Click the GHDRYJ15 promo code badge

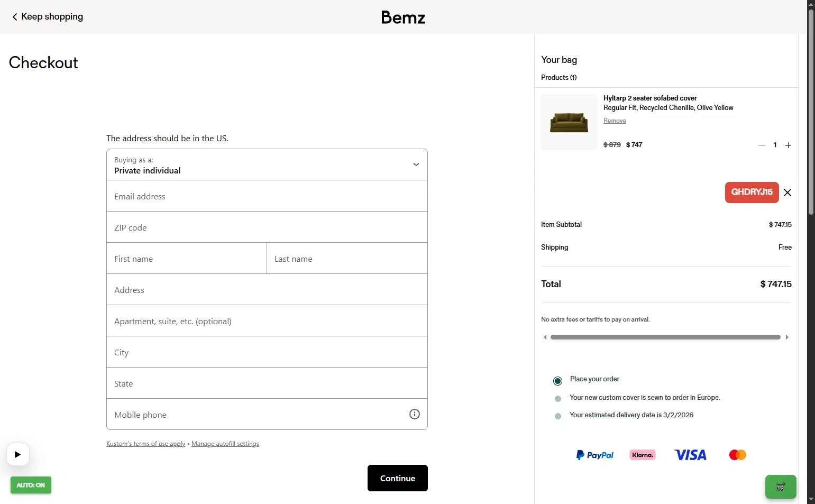pyautogui.click(x=752, y=193)
